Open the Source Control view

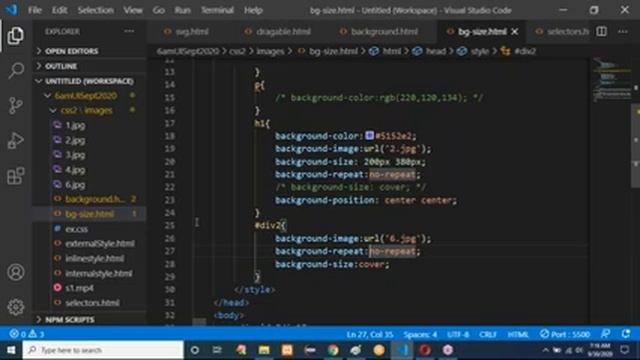coord(16,106)
